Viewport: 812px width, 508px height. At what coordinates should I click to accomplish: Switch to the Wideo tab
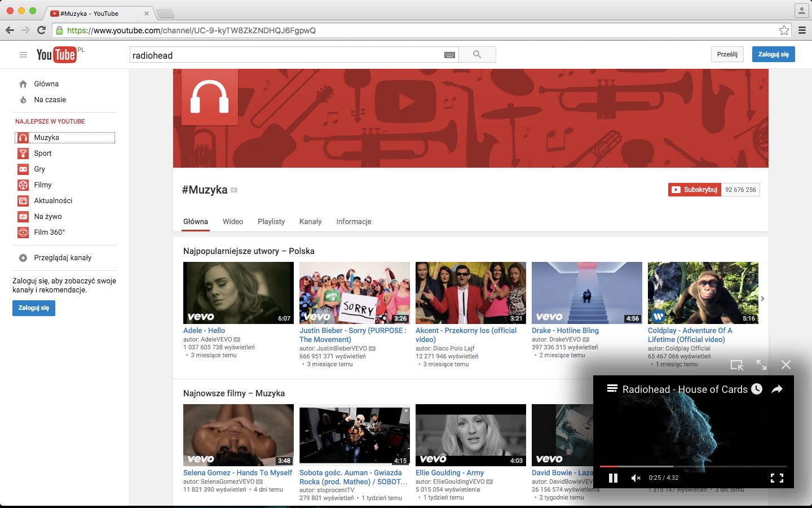click(x=233, y=222)
